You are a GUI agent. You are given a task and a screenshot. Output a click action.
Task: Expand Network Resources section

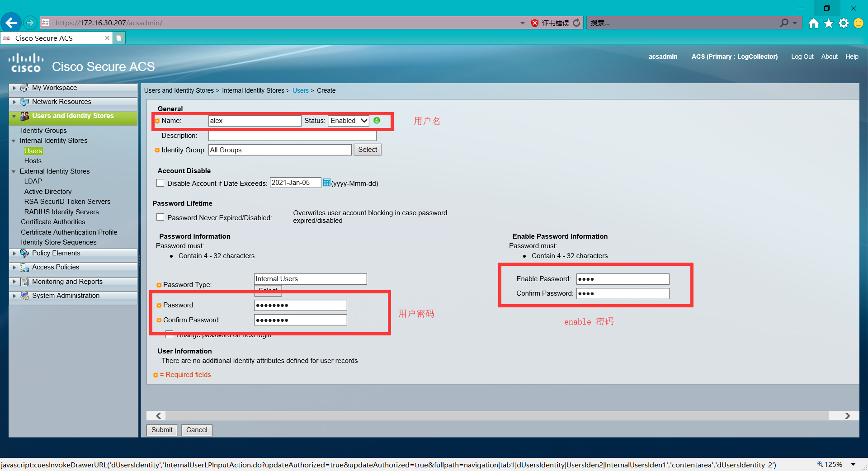click(14, 102)
